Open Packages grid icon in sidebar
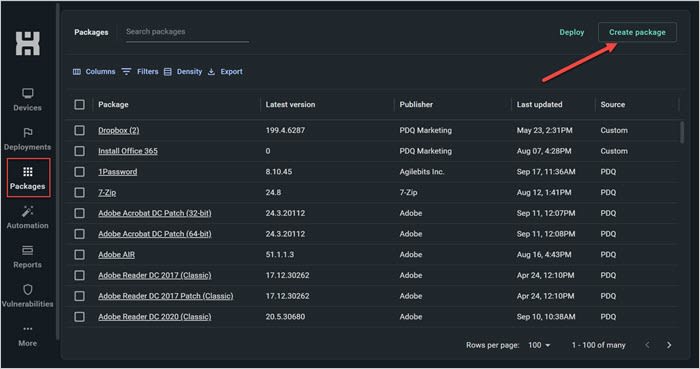The image size is (700, 369). (x=28, y=172)
